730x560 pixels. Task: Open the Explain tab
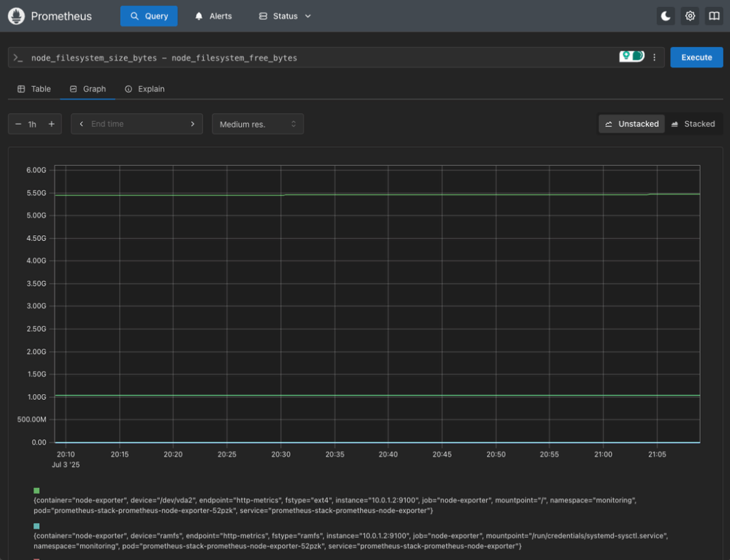click(x=145, y=88)
